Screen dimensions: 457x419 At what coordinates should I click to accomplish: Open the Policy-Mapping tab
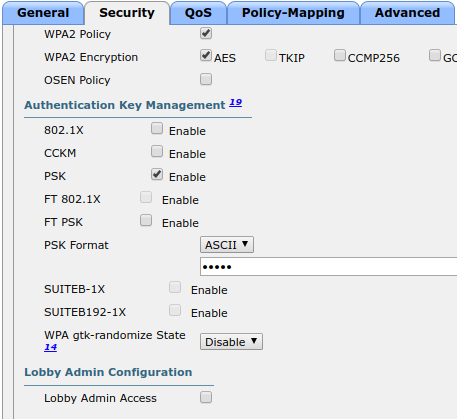[293, 13]
